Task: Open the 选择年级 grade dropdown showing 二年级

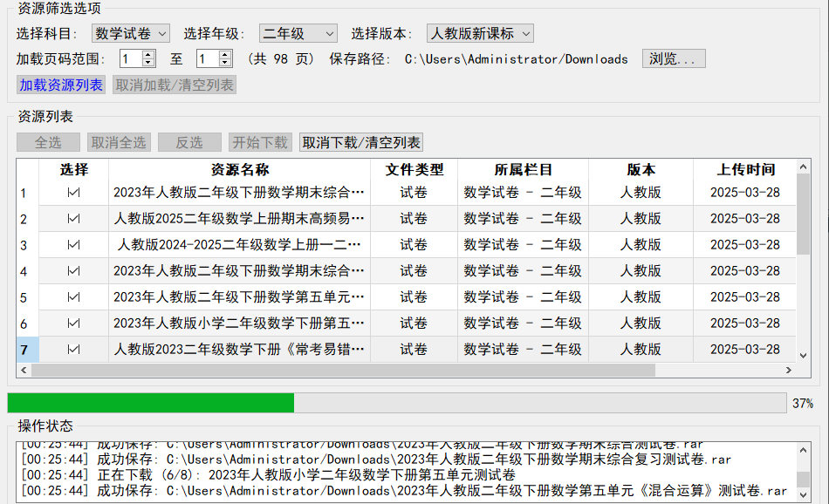Action: click(x=298, y=31)
